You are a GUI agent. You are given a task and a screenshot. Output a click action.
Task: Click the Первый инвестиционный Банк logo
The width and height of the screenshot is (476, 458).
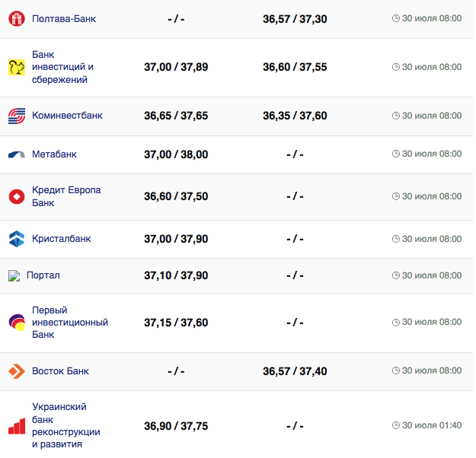pos(17,323)
